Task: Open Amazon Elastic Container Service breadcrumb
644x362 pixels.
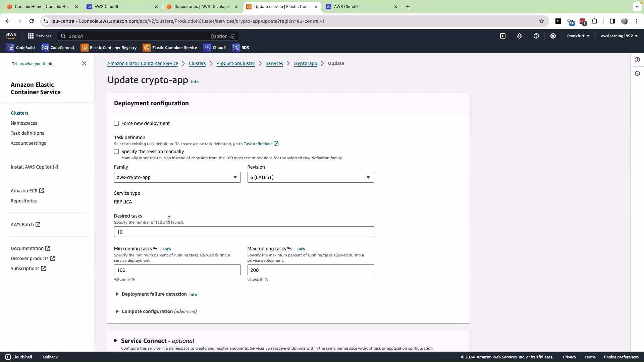Action: coord(143,63)
